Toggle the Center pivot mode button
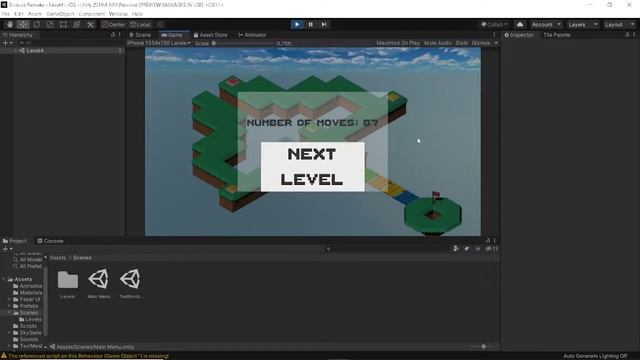640x360 pixels. tap(114, 24)
